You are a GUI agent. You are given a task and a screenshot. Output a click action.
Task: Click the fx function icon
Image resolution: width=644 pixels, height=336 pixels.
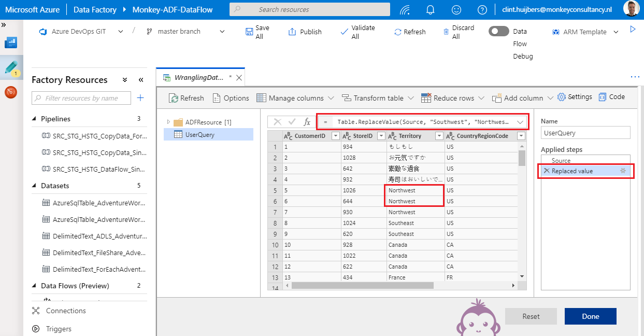click(x=307, y=122)
